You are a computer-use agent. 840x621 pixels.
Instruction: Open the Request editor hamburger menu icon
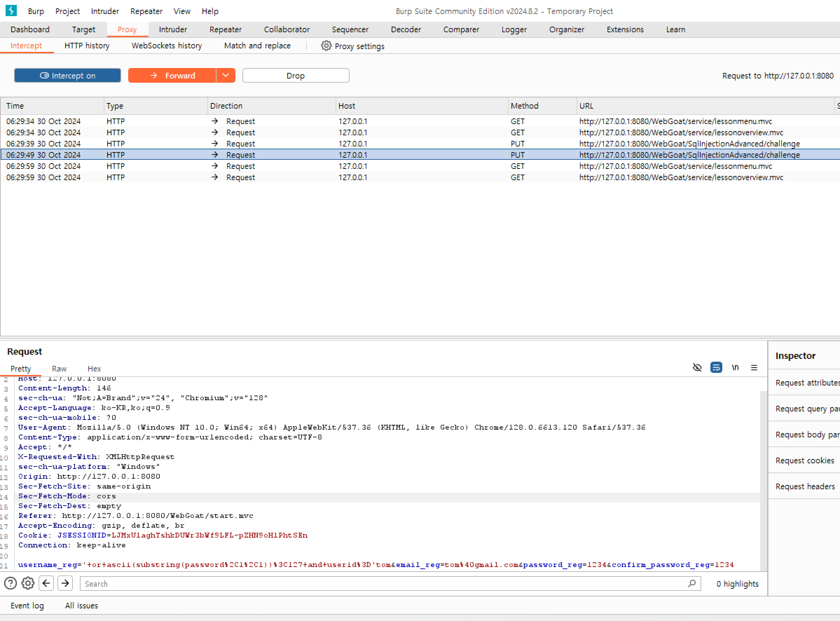point(754,367)
